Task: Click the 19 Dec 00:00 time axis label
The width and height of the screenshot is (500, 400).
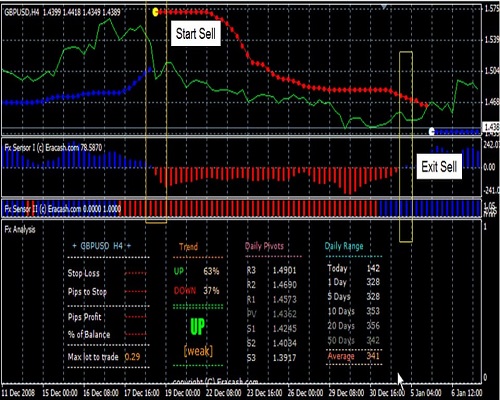Action: click(x=183, y=393)
